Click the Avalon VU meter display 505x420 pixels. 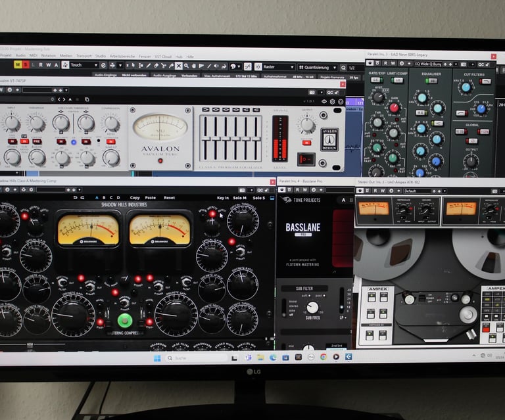[160, 127]
